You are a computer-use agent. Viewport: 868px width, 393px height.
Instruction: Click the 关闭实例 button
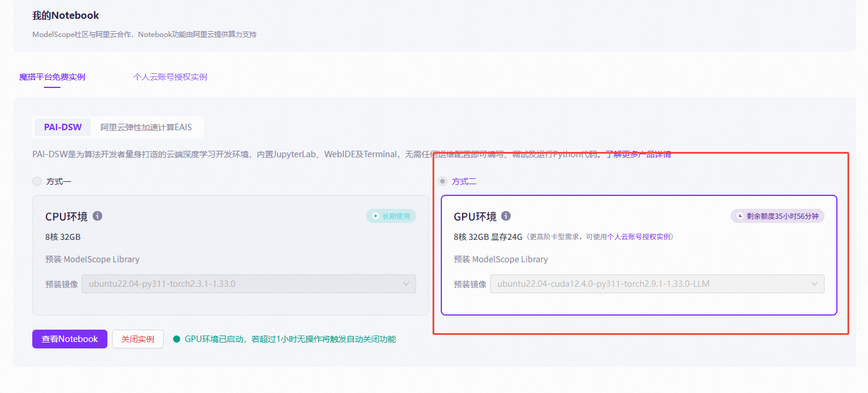click(x=138, y=339)
